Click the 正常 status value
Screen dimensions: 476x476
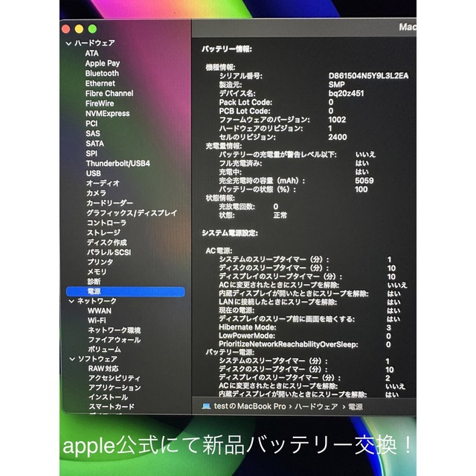tap(280, 216)
